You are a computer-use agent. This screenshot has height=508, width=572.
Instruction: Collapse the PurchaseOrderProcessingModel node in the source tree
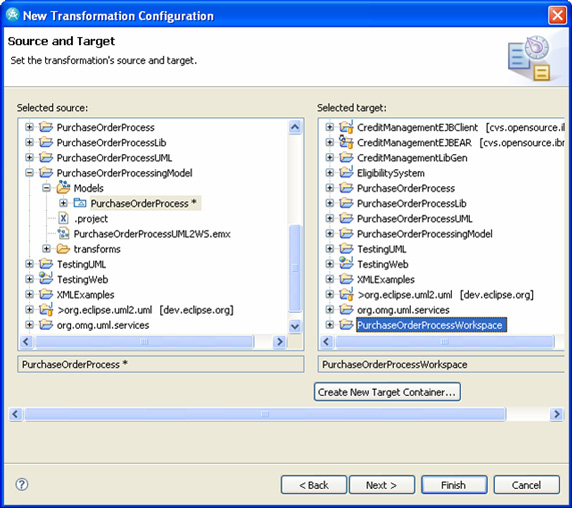29,173
